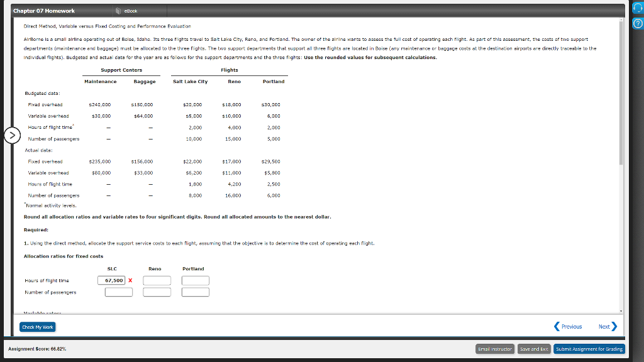Click the Portland hours of flight time field
Image resolution: width=644 pixels, height=362 pixels.
point(196,280)
